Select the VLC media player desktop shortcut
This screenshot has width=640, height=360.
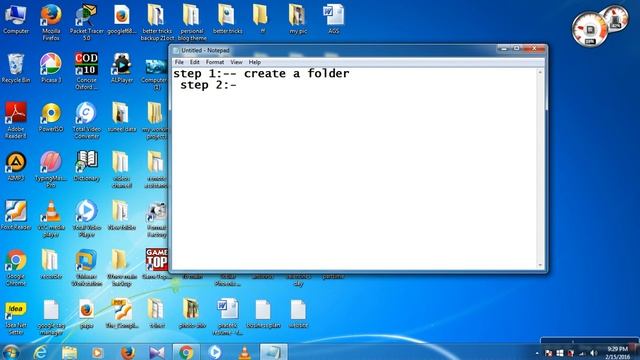coord(51,219)
